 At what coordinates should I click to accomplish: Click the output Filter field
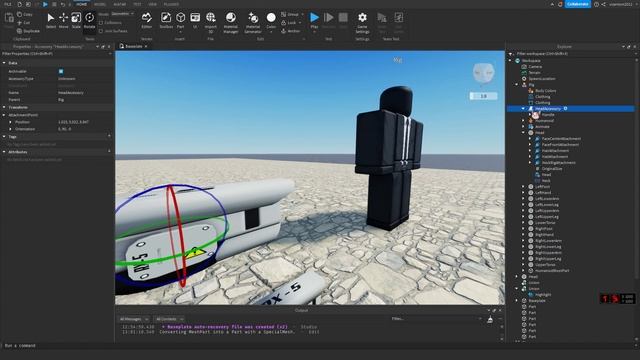tap(436, 319)
